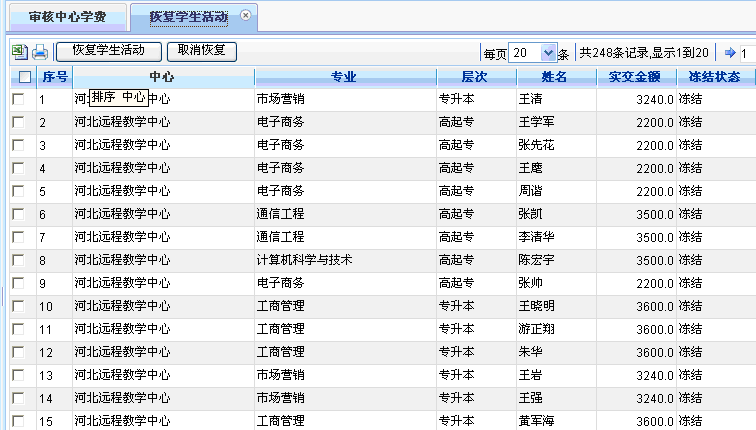Check the box for row 10 王晓明

pyautogui.click(x=18, y=306)
